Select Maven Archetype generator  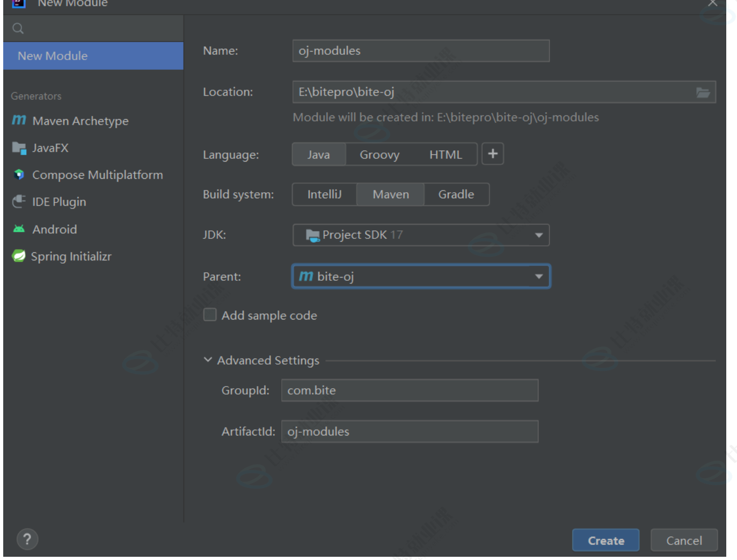tap(93, 121)
